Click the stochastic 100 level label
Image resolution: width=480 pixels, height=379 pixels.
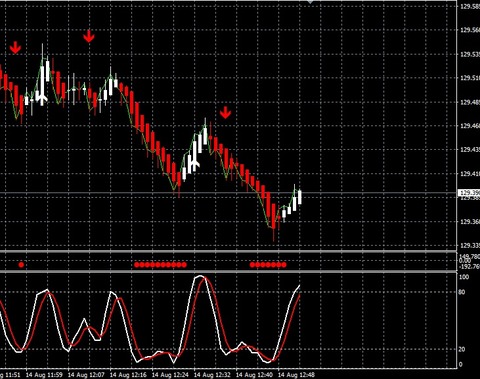[x=464, y=277]
